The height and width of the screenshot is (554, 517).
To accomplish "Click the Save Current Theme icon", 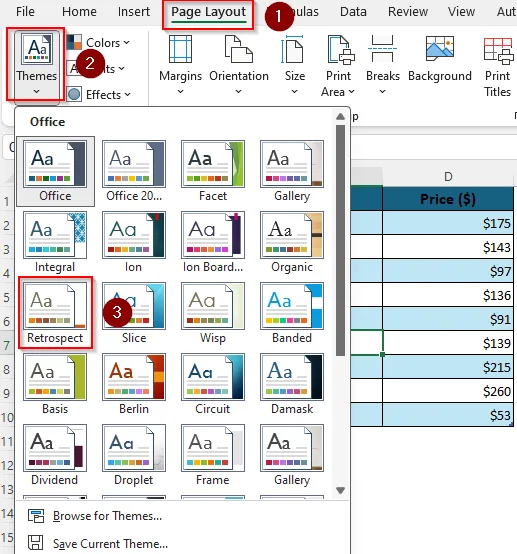I will pos(36,543).
